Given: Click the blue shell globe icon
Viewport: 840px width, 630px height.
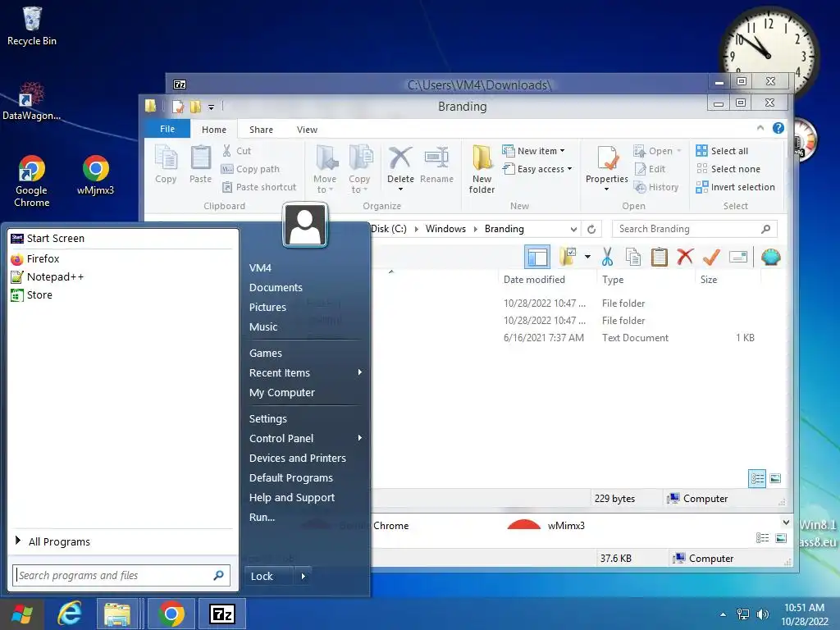Looking at the screenshot, I should (771, 257).
